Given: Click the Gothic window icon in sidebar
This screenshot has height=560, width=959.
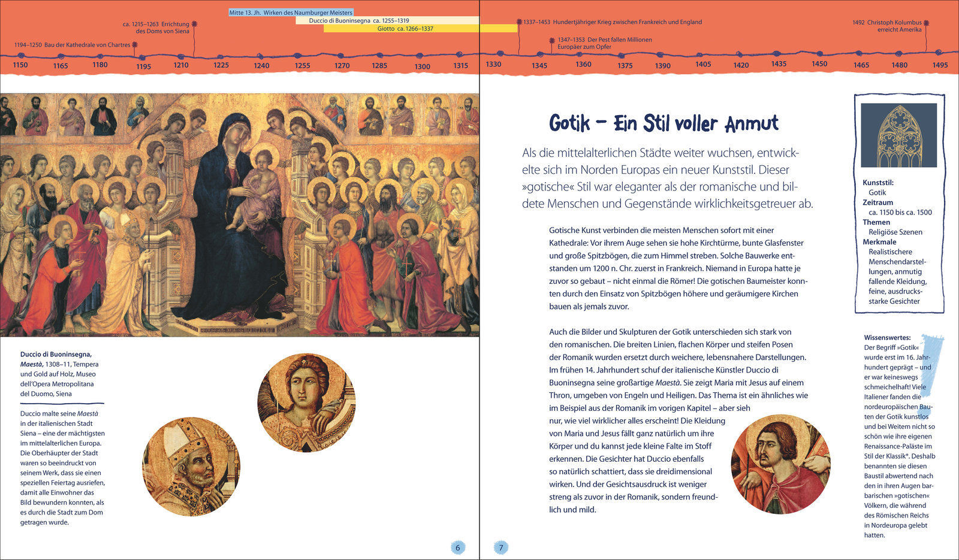Looking at the screenshot, I should click(898, 135).
